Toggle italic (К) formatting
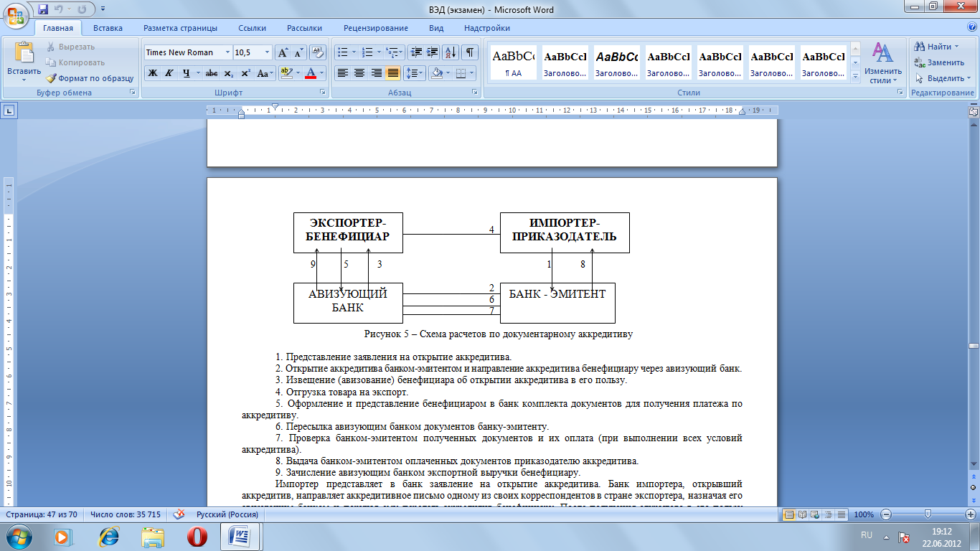Image resolution: width=980 pixels, height=551 pixels. (169, 73)
